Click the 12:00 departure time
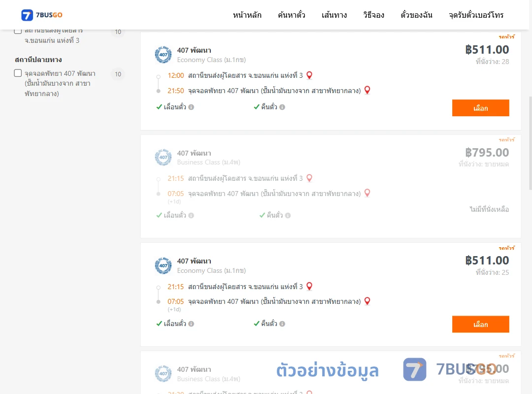Image resolution: width=532 pixels, height=394 pixels. coord(176,75)
